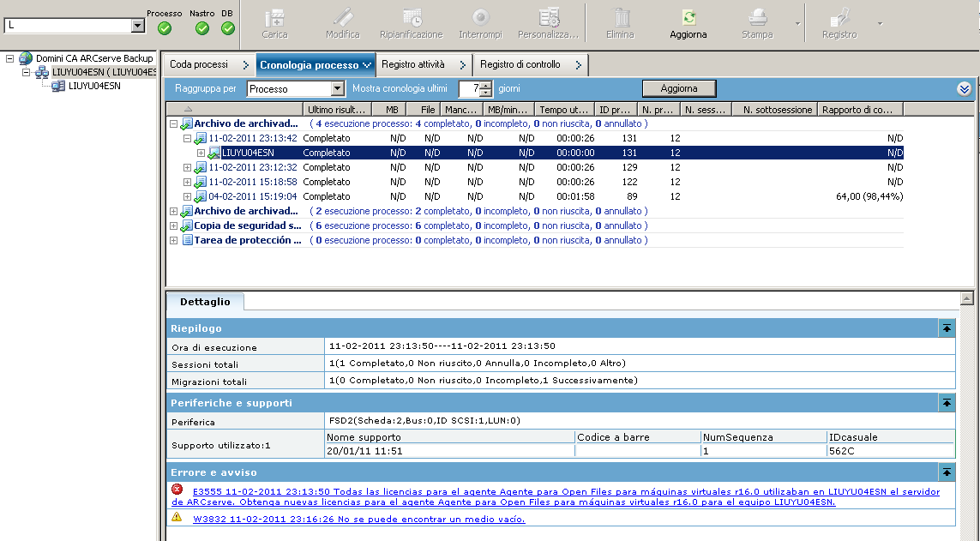Switch to the Coda processi tab
This screenshot has width=980, height=541.
tap(199, 64)
